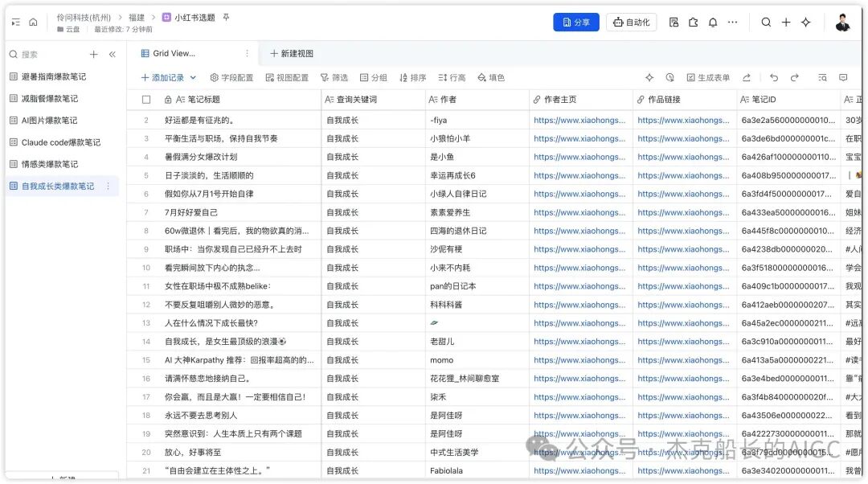Open the AI sparkle icon in grid toolbar
The width and height of the screenshot is (868, 484).
pos(649,77)
